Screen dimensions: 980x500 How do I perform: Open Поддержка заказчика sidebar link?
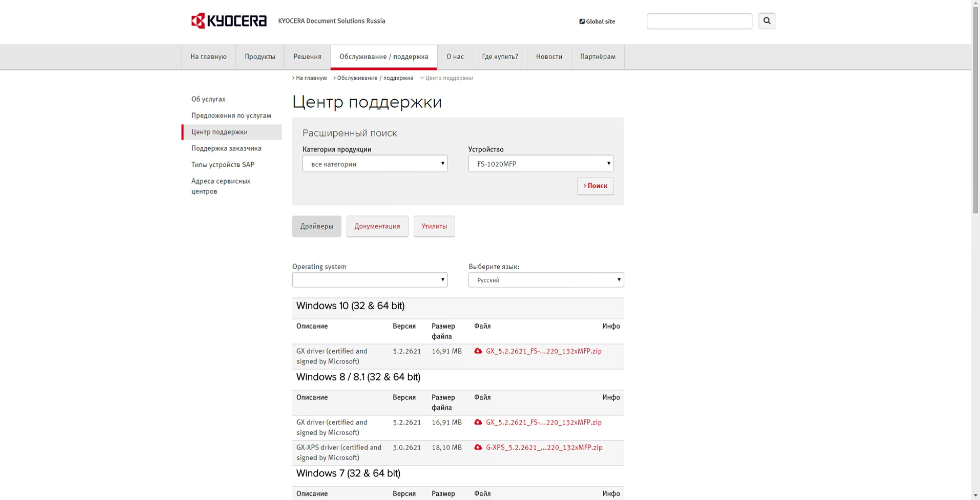[x=226, y=148]
